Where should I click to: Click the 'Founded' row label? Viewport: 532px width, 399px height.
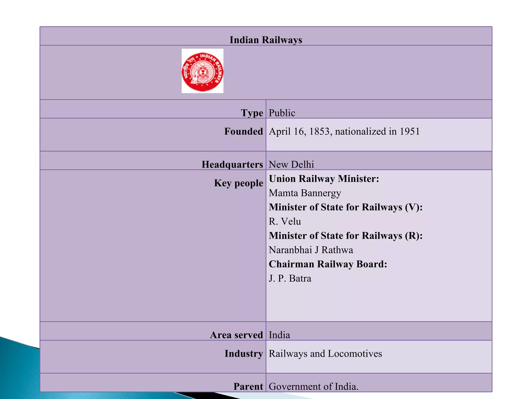pyautogui.click(x=244, y=131)
